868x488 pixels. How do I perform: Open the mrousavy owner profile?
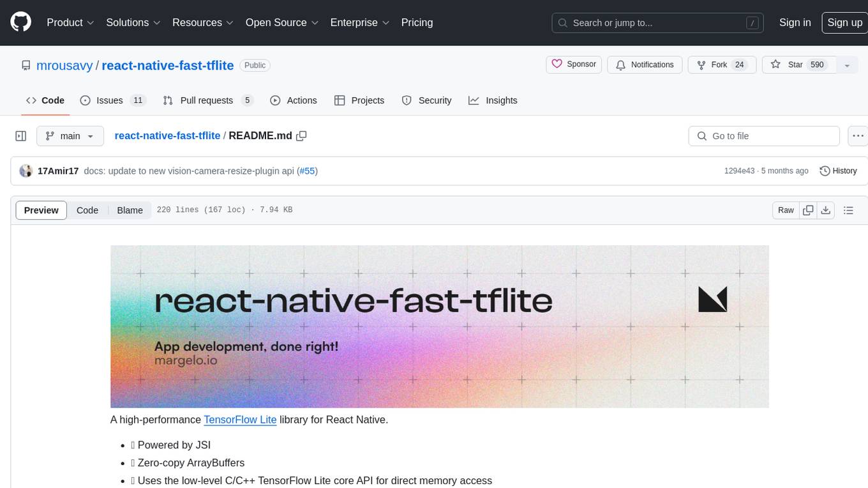64,65
